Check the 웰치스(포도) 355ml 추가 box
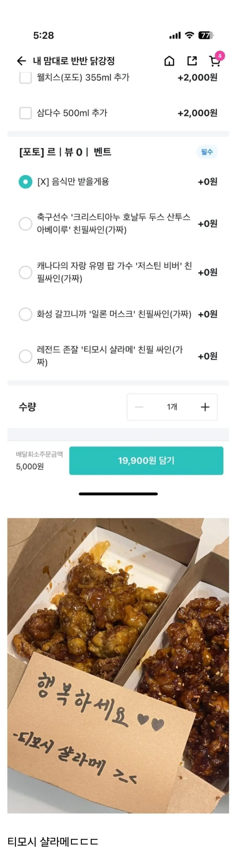235x868 pixels. pyautogui.click(x=25, y=77)
